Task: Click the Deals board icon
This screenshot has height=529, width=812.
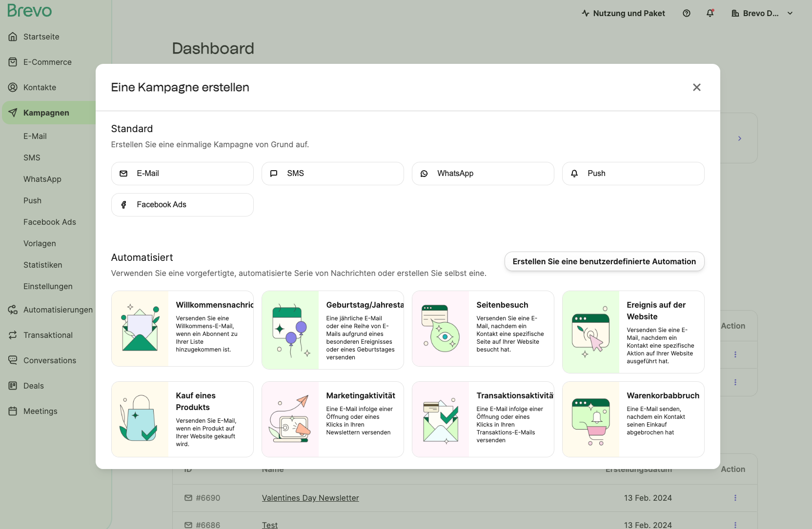Action: pos(13,386)
